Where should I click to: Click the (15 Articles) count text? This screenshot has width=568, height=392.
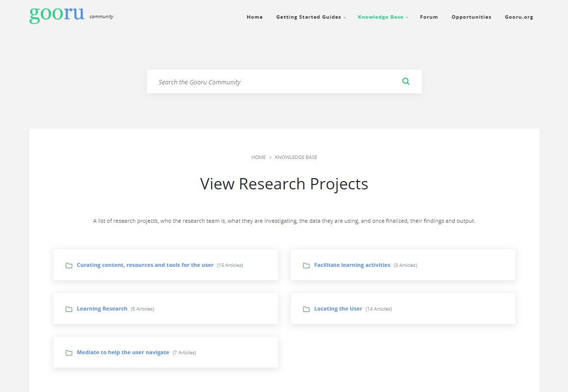pos(230,265)
